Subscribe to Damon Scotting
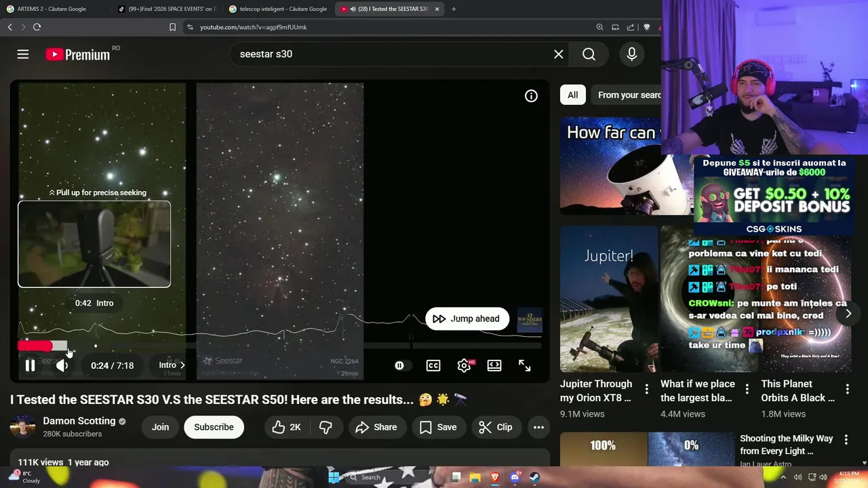This screenshot has height=488, width=868. pyautogui.click(x=214, y=427)
